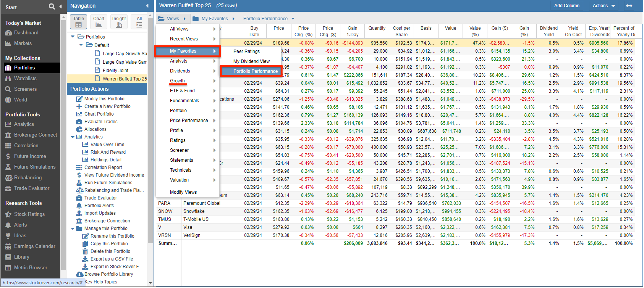The width and height of the screenshot is (644, 288).
Task: Open Rebalancing tool in sidebar
Action: pos(28,178)
